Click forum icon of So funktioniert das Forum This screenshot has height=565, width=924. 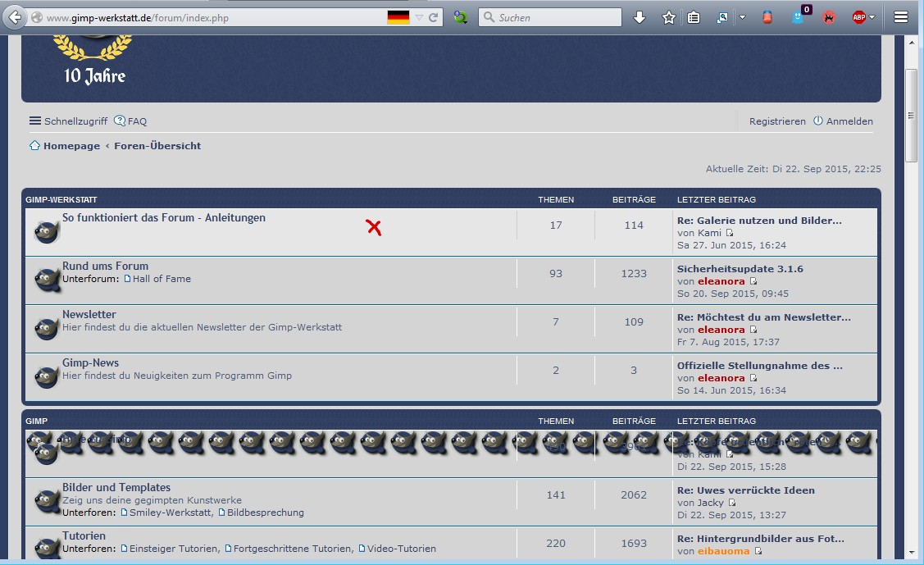(x=48, y=231)
